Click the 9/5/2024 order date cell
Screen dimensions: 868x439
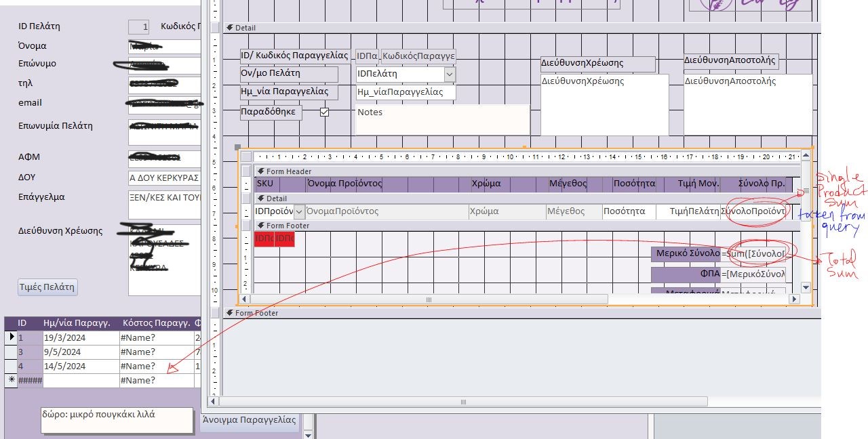pos(80,352)
